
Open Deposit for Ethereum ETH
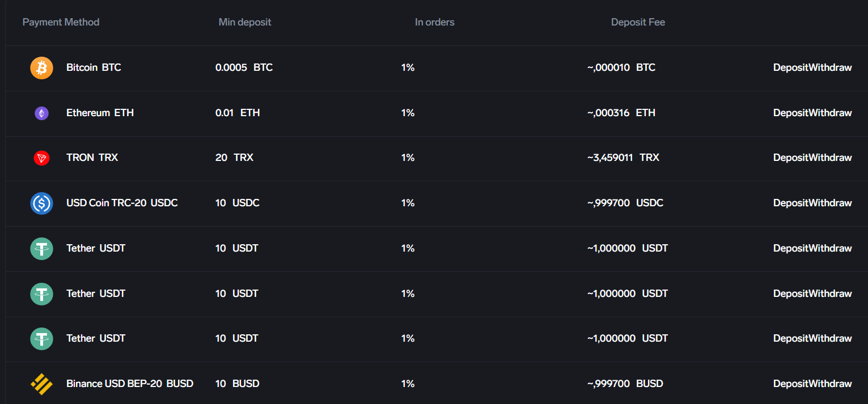(790, 113)
